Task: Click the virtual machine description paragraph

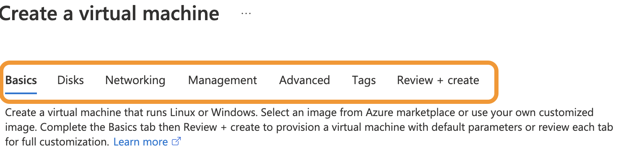Action: click(309, 127)
